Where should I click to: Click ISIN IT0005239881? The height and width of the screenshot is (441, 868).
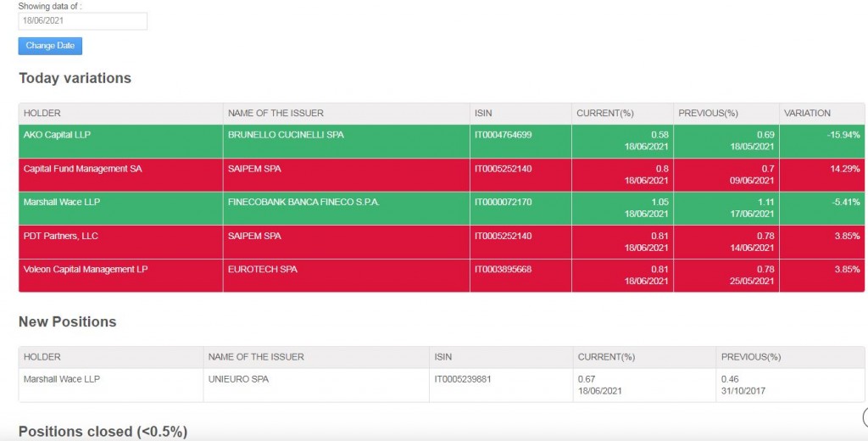(463, 379)
